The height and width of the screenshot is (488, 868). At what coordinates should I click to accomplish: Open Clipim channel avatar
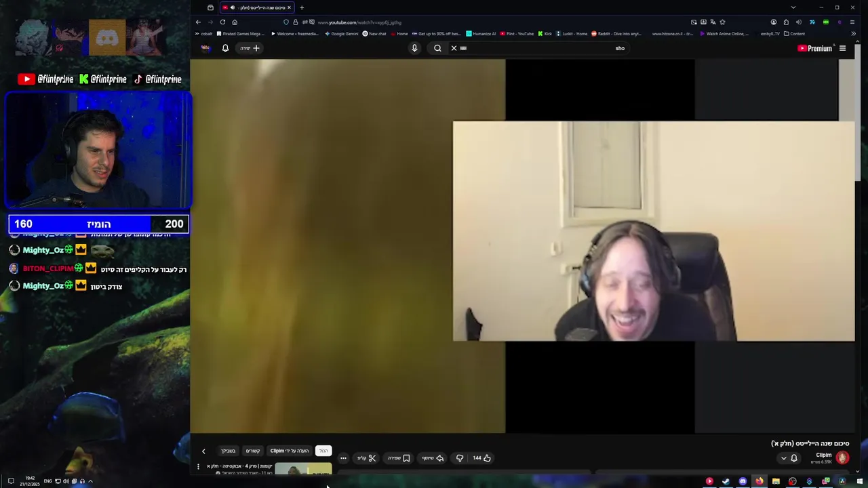[x=842, y=458]
